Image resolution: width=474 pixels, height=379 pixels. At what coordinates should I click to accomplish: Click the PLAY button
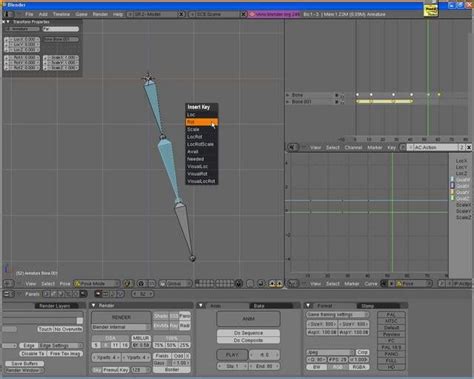click(232, 355)
